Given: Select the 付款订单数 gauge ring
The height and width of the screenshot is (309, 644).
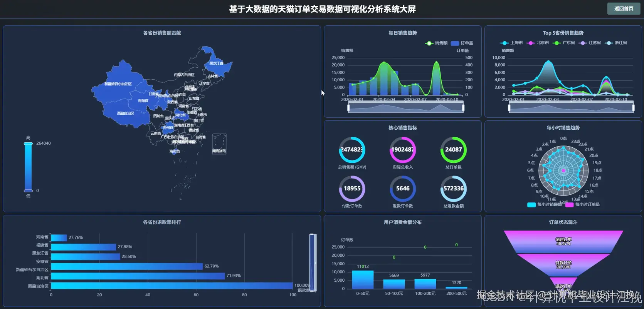Looking at the screenshot, I should (352, 189).
